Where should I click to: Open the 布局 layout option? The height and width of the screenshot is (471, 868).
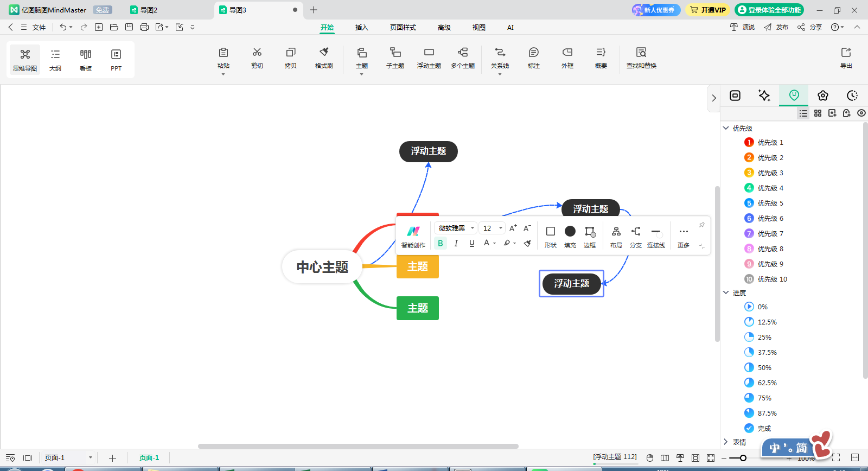(616, 237)
